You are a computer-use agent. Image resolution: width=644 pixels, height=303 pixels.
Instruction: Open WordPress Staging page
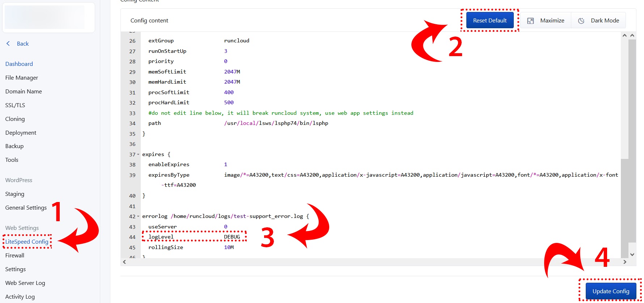[x=15, y=194]
